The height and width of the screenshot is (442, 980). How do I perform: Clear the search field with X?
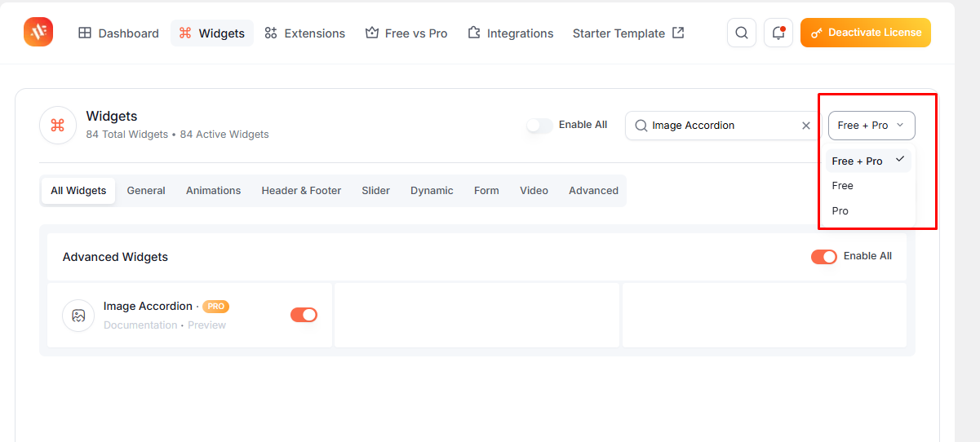(806, 126)
